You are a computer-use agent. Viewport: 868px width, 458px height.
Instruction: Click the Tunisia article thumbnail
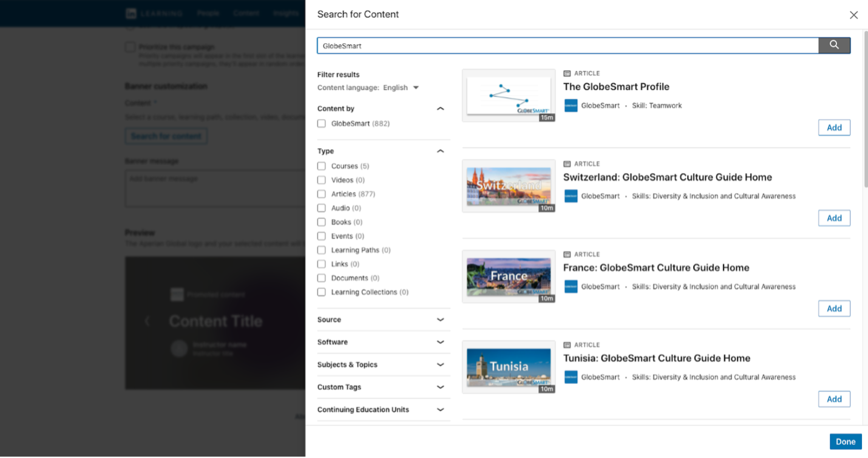click(x=509, y=367)
